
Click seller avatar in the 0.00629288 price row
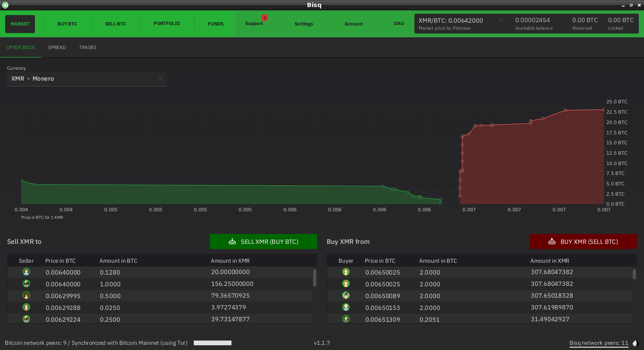(26, 307)
